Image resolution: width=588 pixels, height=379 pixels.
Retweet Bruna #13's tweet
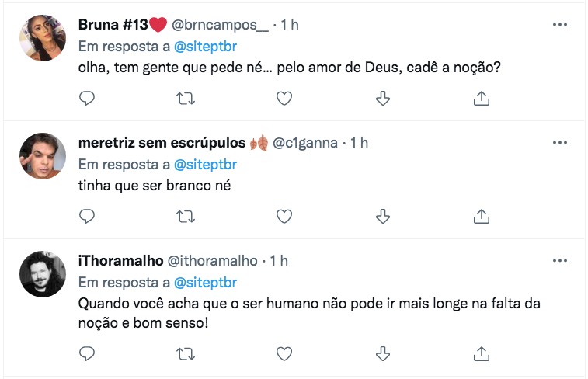pyautogui.click(x=186, y=98)
